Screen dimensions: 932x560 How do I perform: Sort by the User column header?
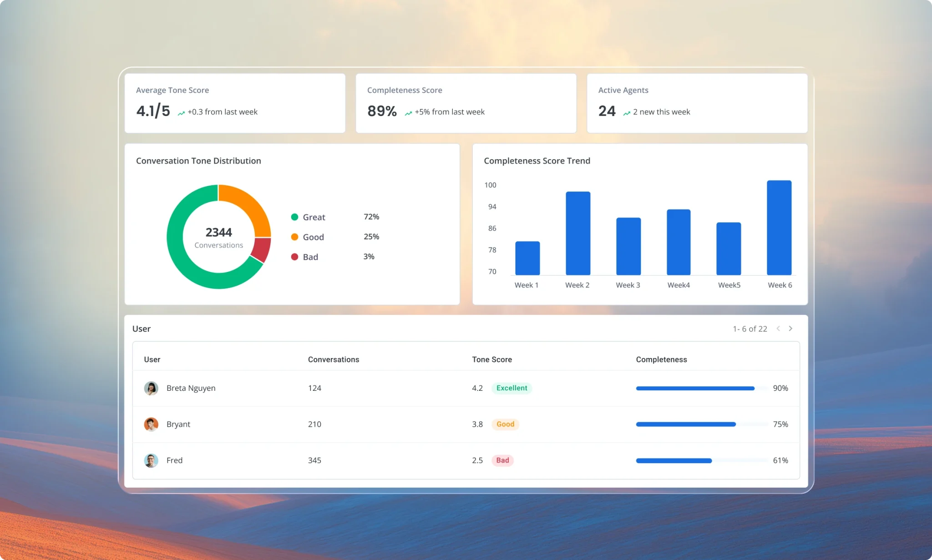(152, 359)
